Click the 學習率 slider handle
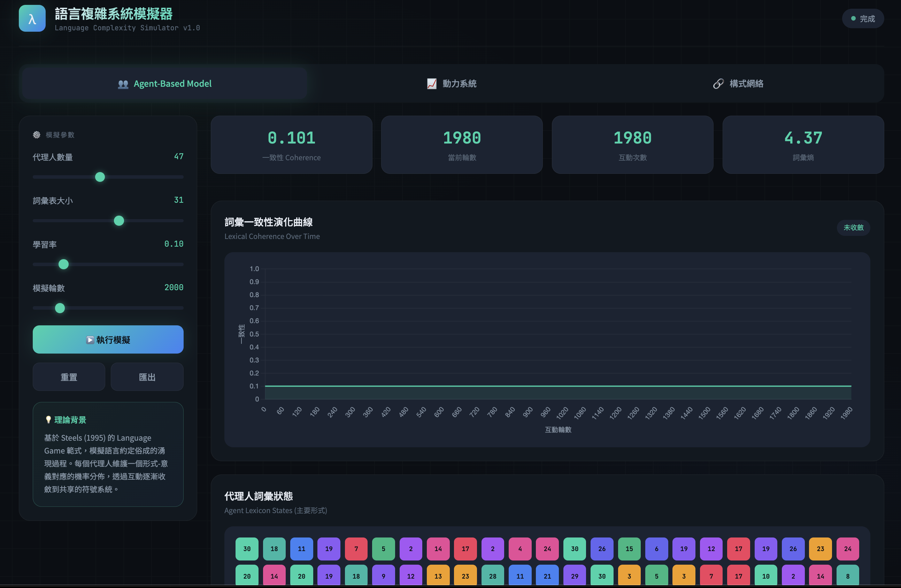The width and height of the screenshot is (901, 588). 64,264
